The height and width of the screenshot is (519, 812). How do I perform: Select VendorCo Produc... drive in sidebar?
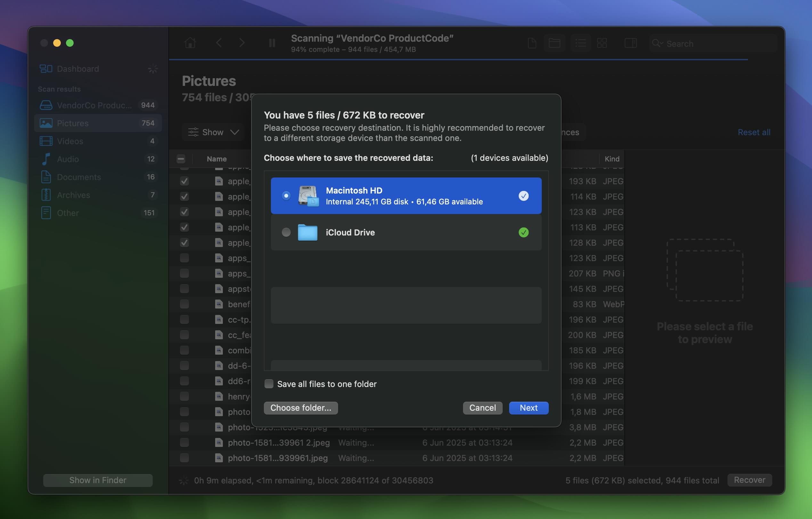[x=98, y=105]
